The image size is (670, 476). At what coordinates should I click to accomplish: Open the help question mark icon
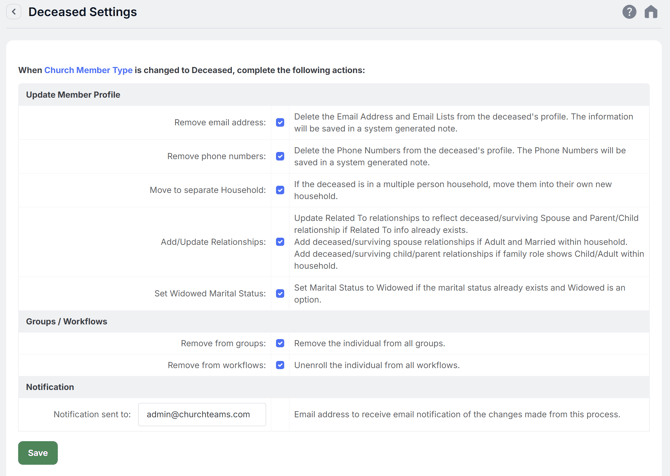629,12
